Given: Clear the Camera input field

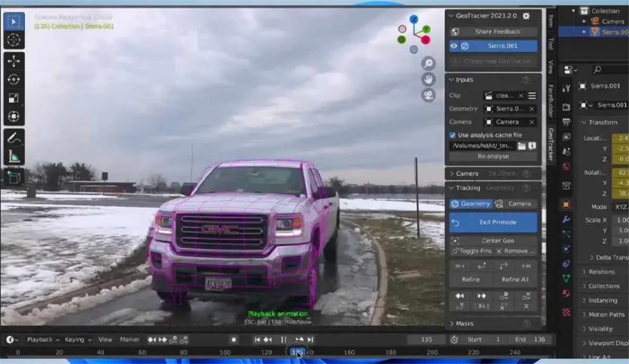Looking at the screenshot, I should coord(532,122).
